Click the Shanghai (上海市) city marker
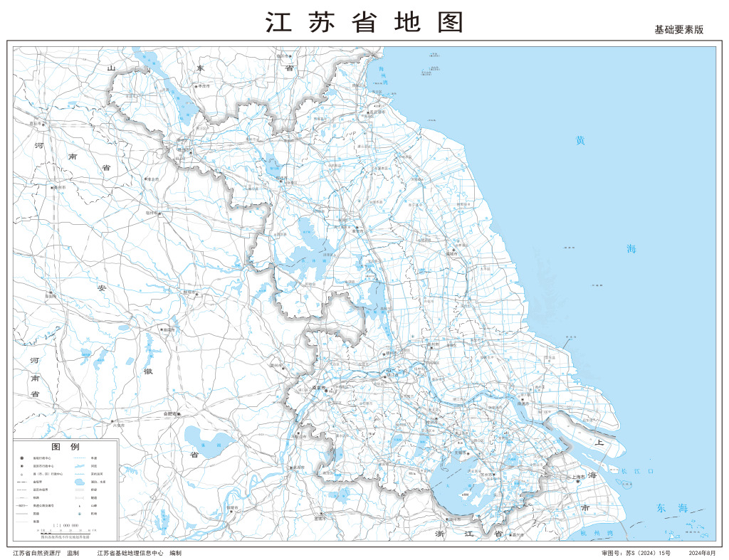 pyautogui.click(x=578, y=480)
